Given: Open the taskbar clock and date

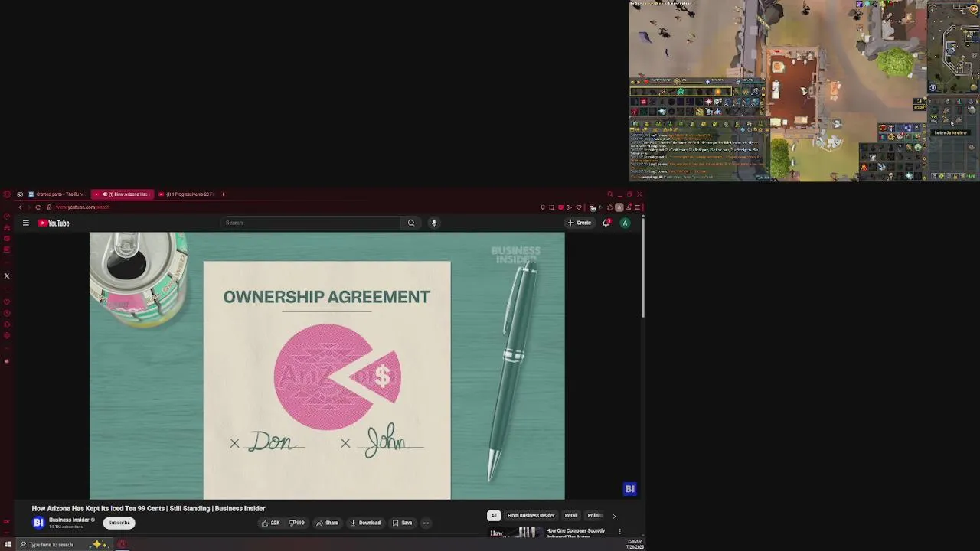Looking at the screenshot, I should click(x=634, y=545).
